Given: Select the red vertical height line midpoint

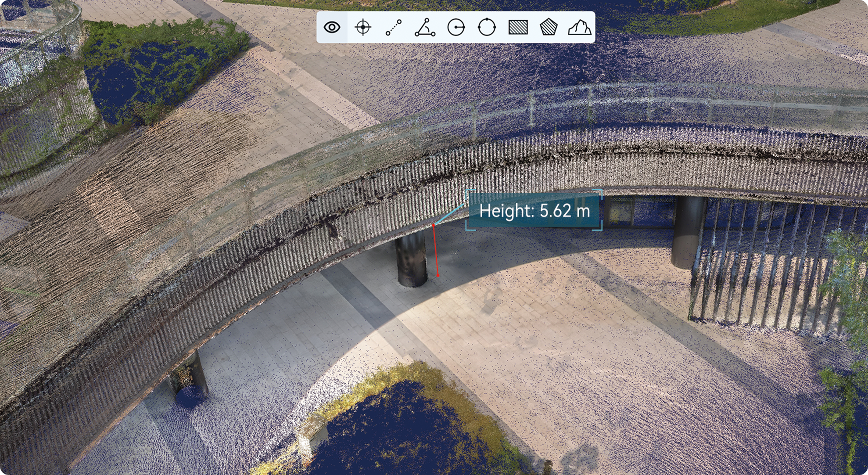Looking at the screenshot, I should [x=436, y=250].
